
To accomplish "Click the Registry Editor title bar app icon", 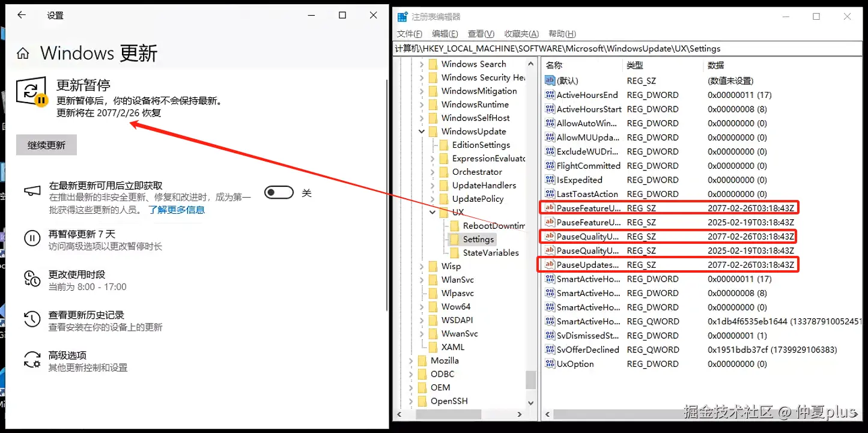I will (402, 17).
